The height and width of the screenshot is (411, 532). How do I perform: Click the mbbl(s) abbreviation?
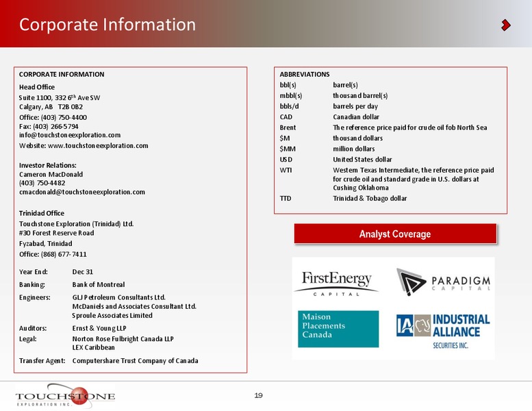[291, 96]
